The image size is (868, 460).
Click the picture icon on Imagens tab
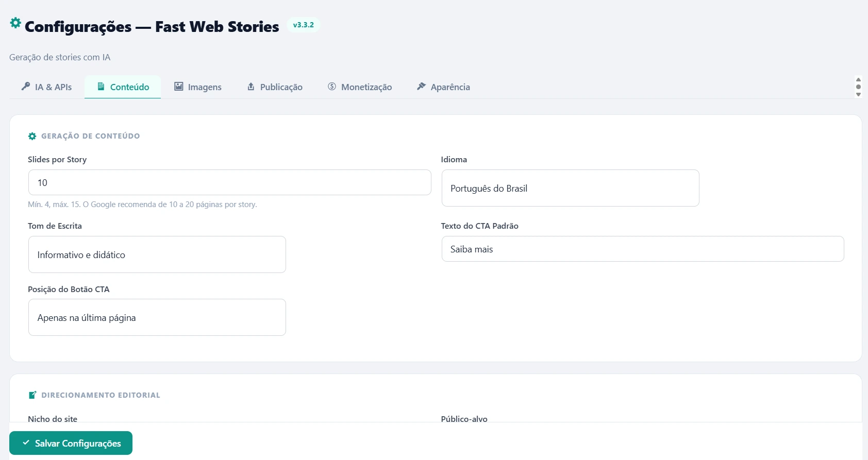(x=179, y=86)
